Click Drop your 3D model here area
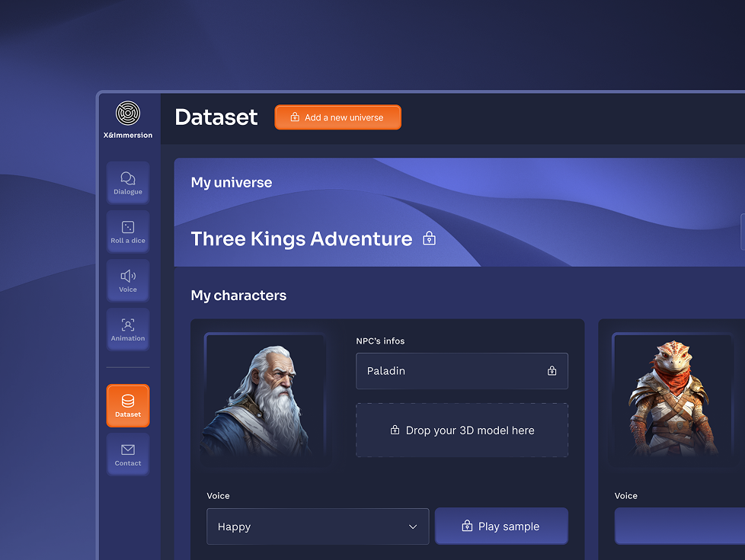 pyautogui.click(x=462, y=430)
